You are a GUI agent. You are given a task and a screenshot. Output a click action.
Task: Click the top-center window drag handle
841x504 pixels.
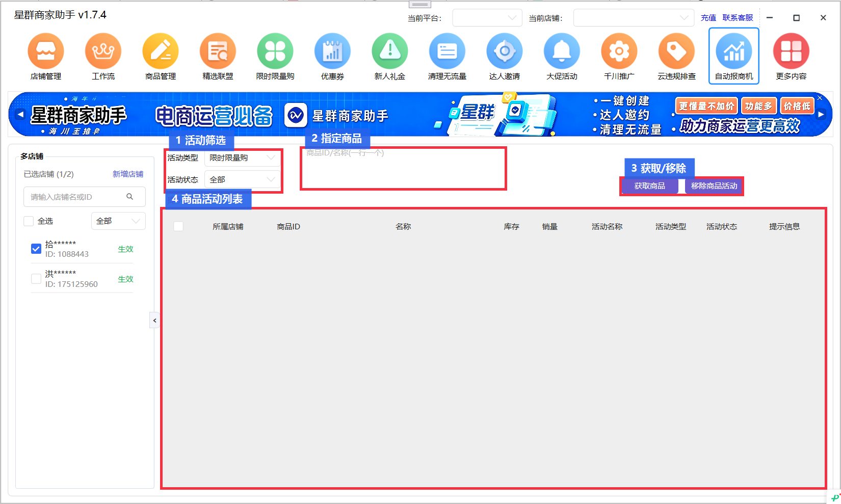[x=420, y=5]
